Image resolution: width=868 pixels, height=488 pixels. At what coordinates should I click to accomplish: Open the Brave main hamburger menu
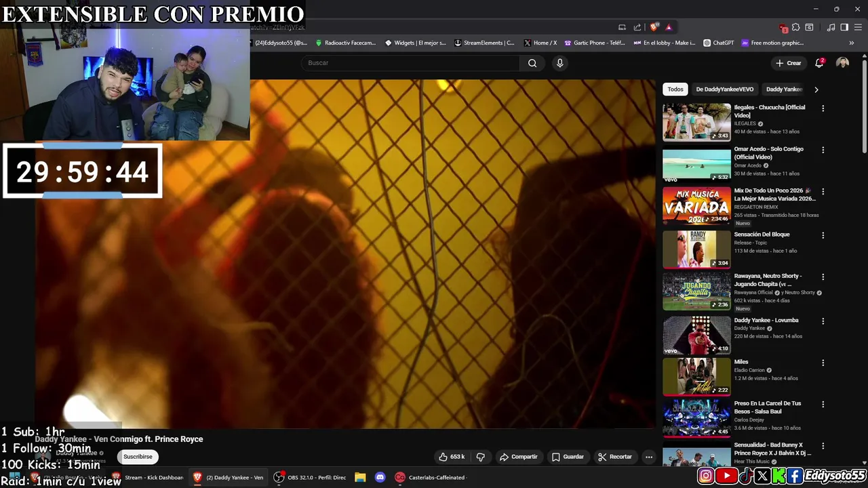859,27
